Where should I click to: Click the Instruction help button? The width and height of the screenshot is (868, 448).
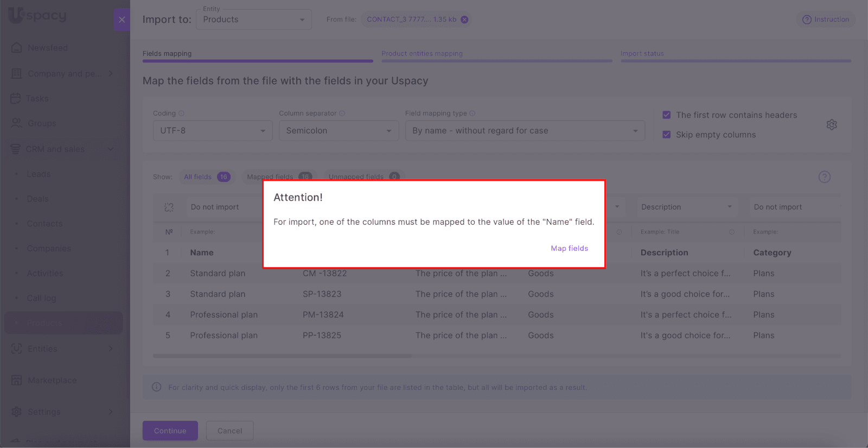(825, 20)
